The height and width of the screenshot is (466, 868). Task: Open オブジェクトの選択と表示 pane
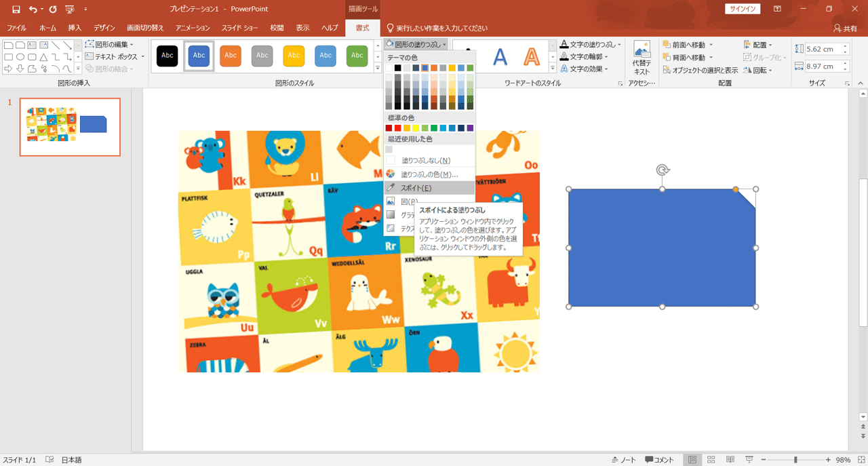point(700,70)
